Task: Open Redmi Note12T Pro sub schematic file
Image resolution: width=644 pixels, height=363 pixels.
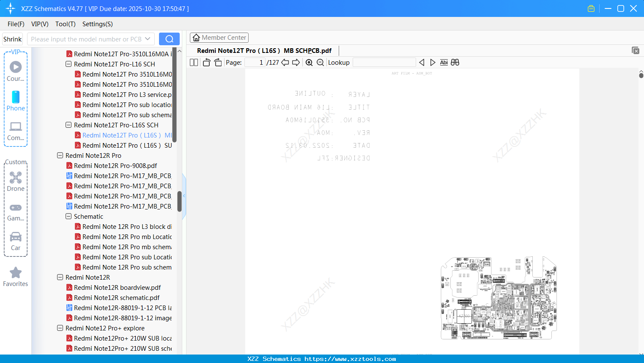Action: pos(123,115)
